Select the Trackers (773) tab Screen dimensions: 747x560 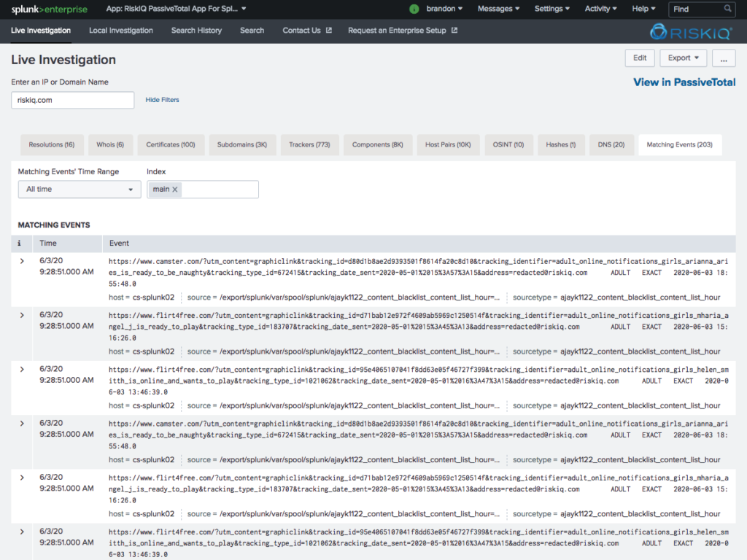click(x=309, y=145)
